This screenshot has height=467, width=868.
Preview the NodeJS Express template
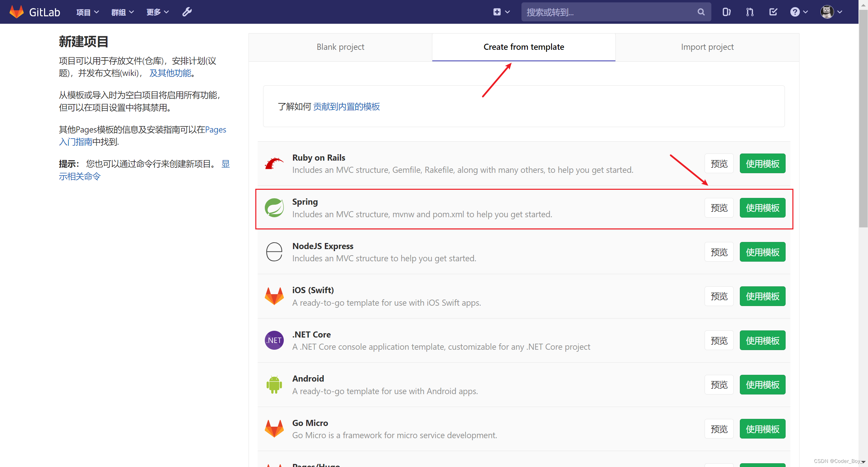click(719, 252)
